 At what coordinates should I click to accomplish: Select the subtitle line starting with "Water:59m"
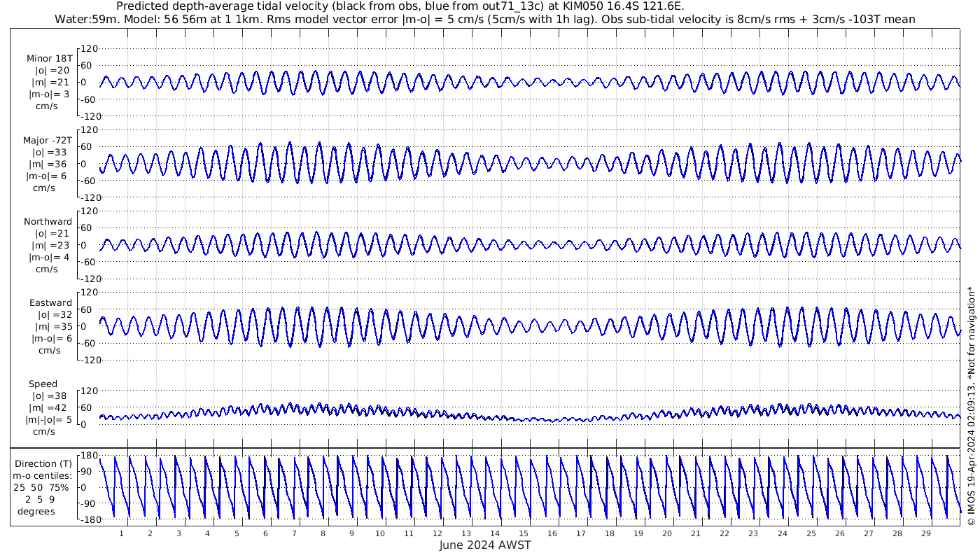tap(484, 19)
